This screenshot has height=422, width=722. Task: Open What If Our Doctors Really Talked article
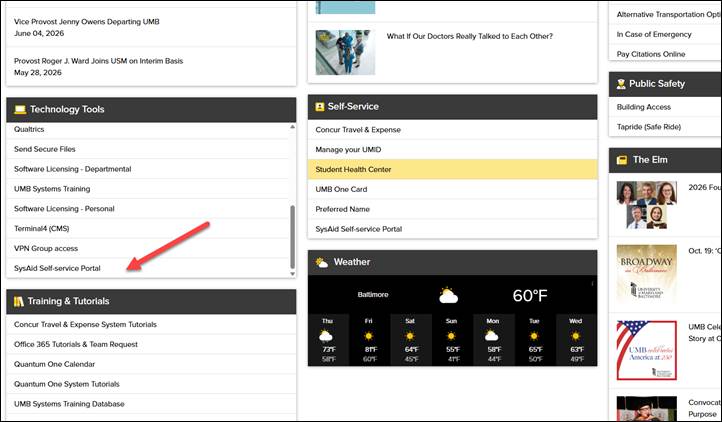tap(470, 36)
